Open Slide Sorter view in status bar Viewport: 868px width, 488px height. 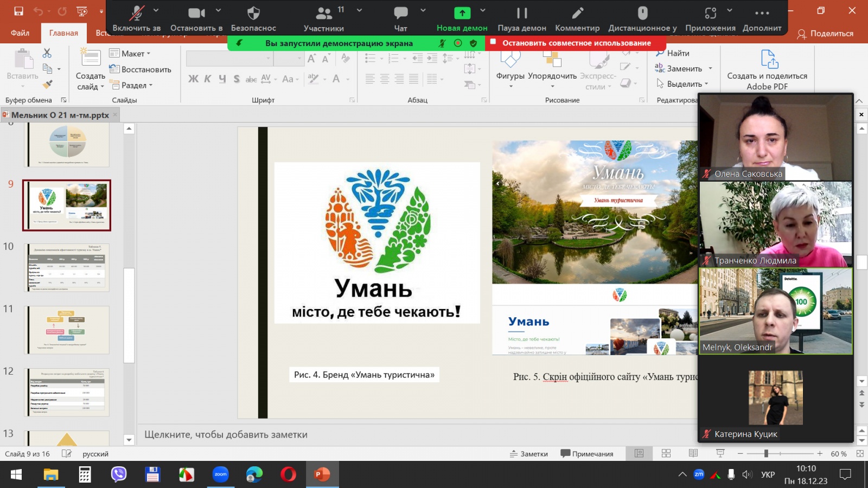(x=666, y=453)
